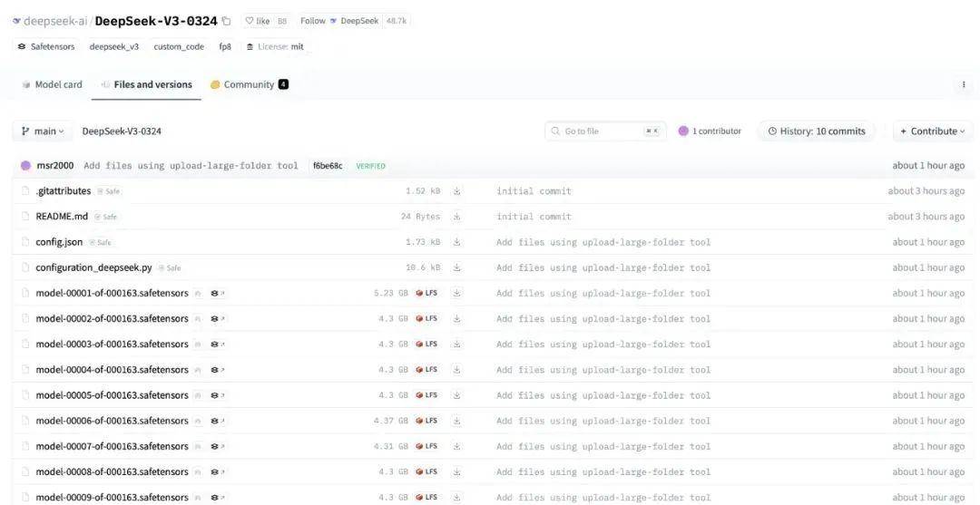The image size is (980, 505).
Task: Click the DeepSeek-V3-0324 path breadcrumb
Action: pyautogui.click(x=122, y=131)
